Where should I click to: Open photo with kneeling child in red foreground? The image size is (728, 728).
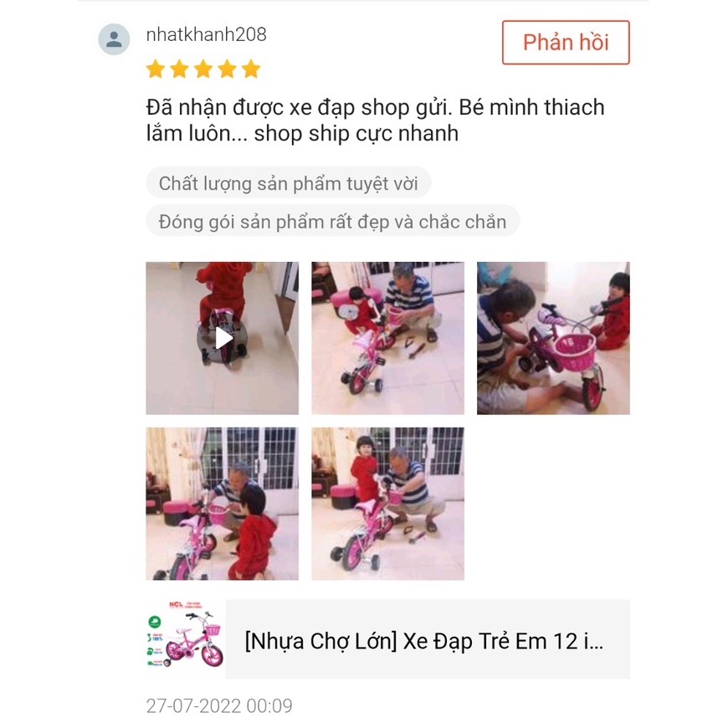click(x=223, y=503)
